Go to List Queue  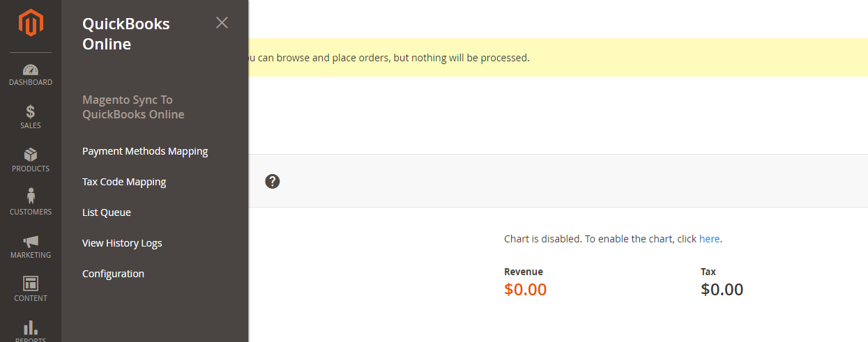coord(107,212)
